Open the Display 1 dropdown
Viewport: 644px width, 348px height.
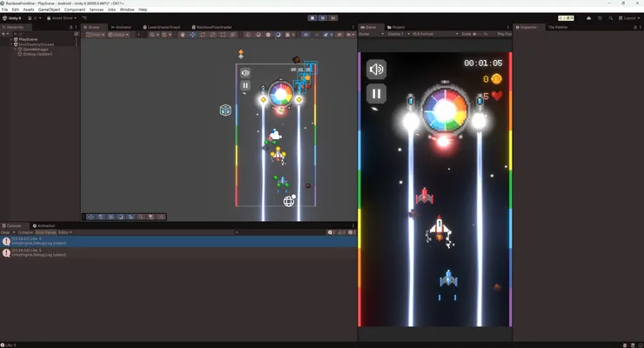coord(399,34)
